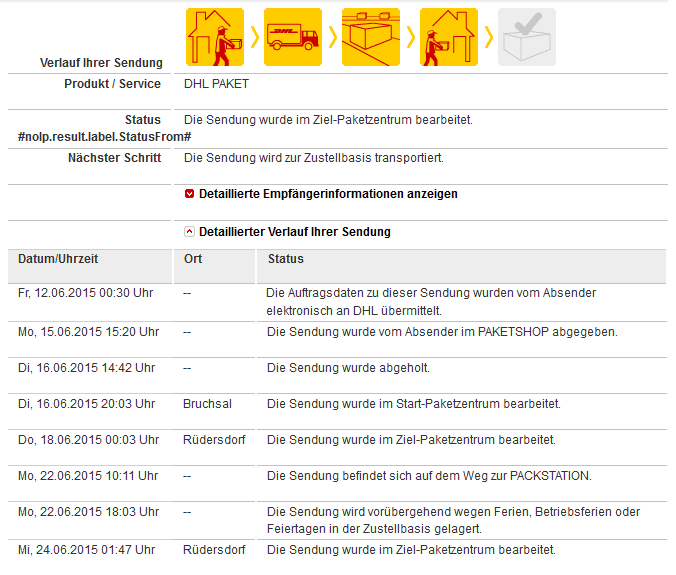Select date 'Do, 18.06.2015 00:03 Uhr'

(x=88, y=440)
